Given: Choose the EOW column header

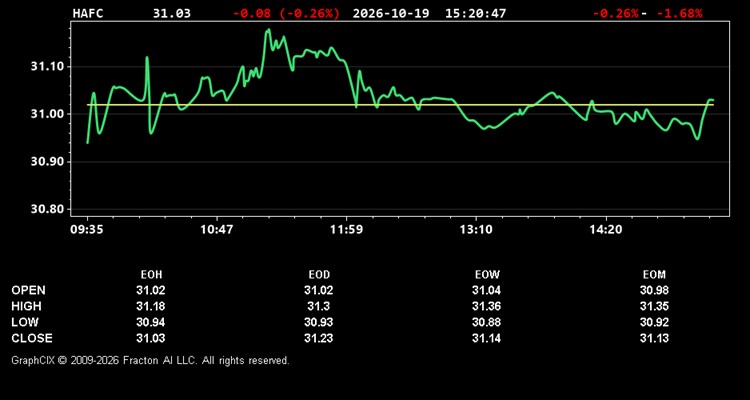Looking at the screenshot, I should tap(487, 275).
